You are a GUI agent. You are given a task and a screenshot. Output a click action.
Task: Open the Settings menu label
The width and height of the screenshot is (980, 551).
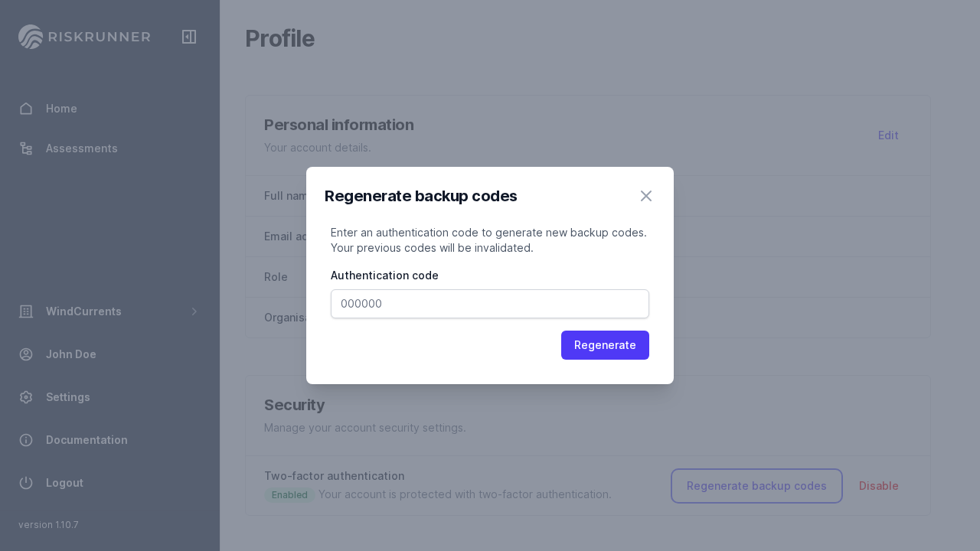point(68,397)
